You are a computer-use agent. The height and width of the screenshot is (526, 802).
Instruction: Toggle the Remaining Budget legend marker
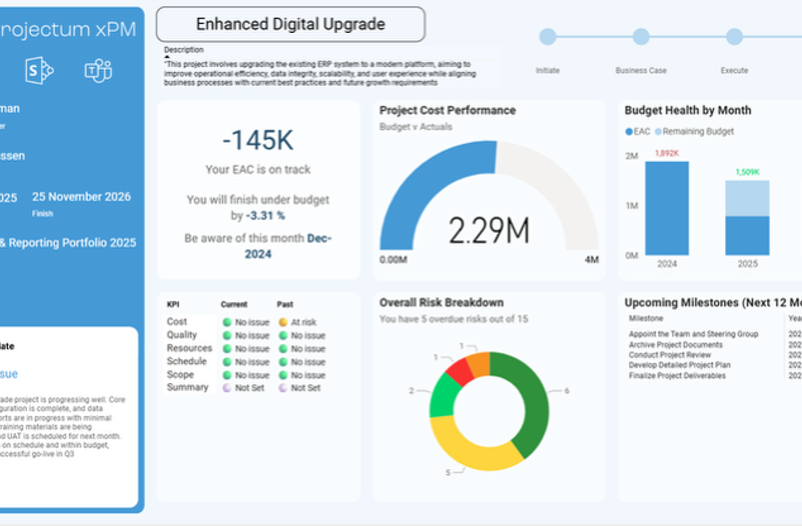pos(658,131)
